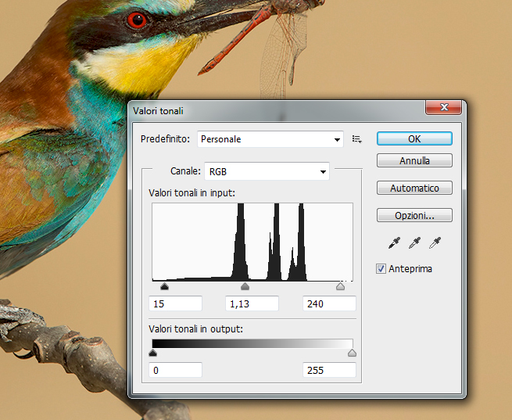
Task: Focus the output field showing 255
Action: pyautogui.click(x=329, y=370)
